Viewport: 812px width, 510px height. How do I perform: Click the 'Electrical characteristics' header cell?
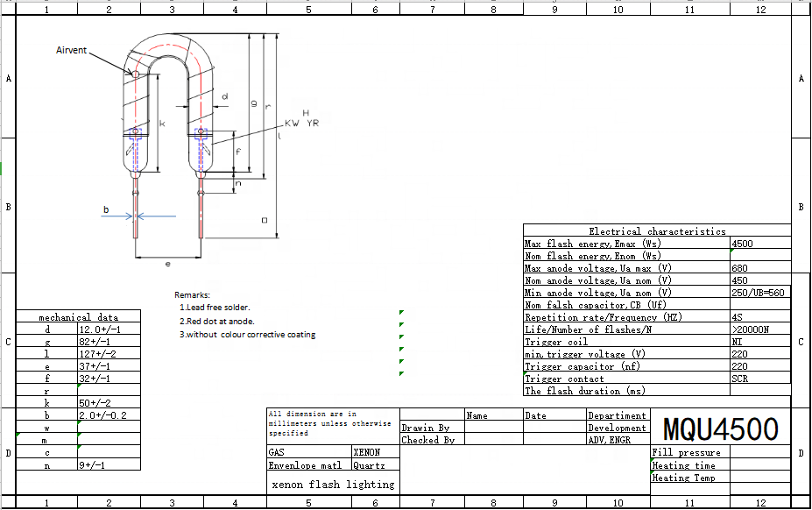(x=657, y=230)
